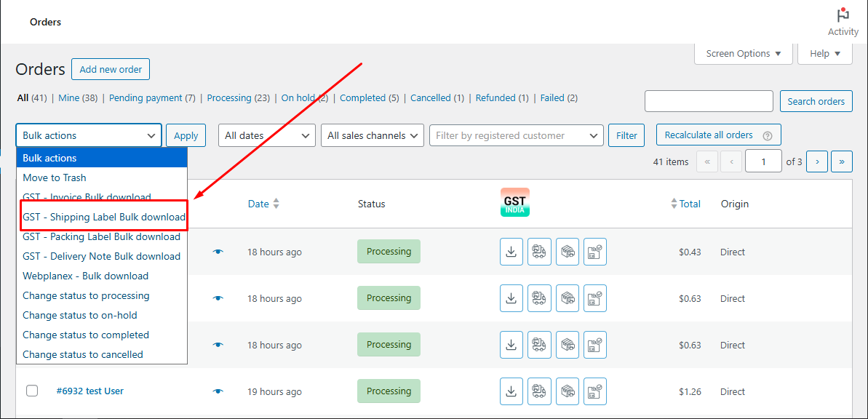868x419 pixels.
Task: Select the checkbox for order #6932
Action: [32, 391]
